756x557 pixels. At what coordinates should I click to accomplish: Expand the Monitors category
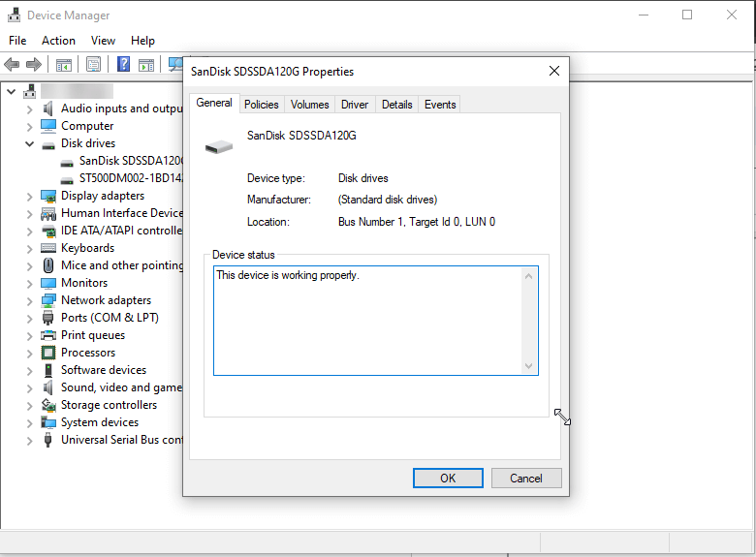pyautogui.click(x=30, y=283)
